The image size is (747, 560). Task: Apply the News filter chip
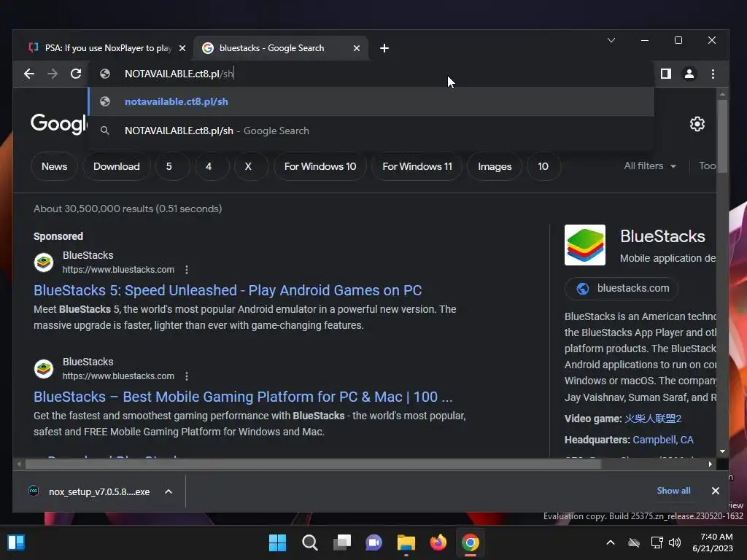point(54,166)
